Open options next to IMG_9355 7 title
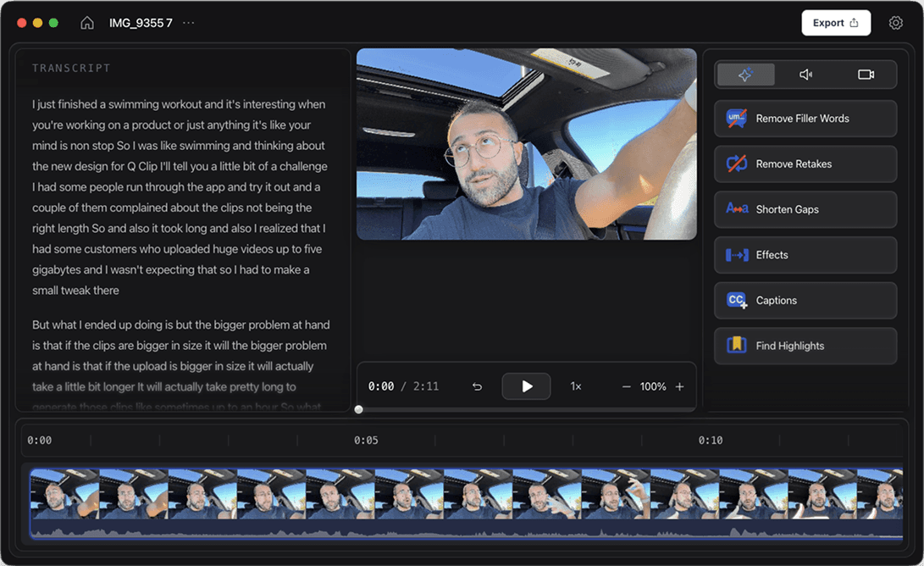924x566 pixels. pos(187,22)
